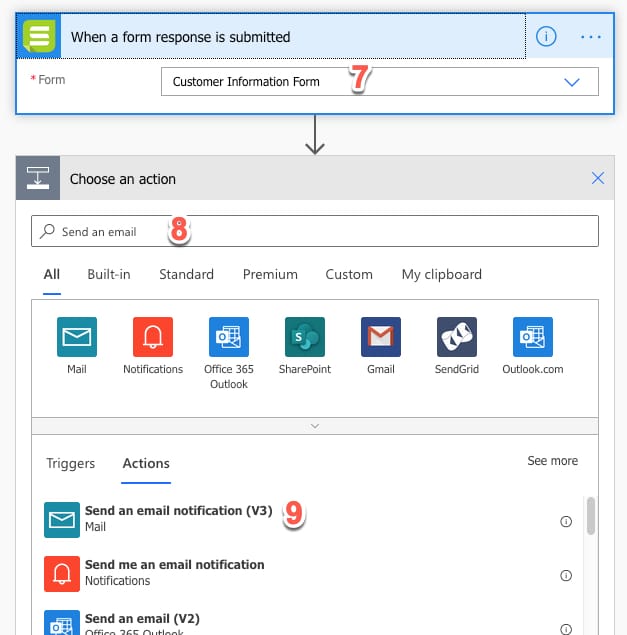Click the Mail connector icon
627x635 pixels.
(77, 337)
